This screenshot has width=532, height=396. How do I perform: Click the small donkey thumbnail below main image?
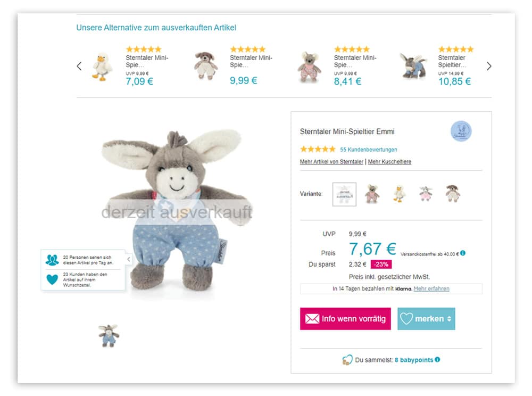pos(109,335)
